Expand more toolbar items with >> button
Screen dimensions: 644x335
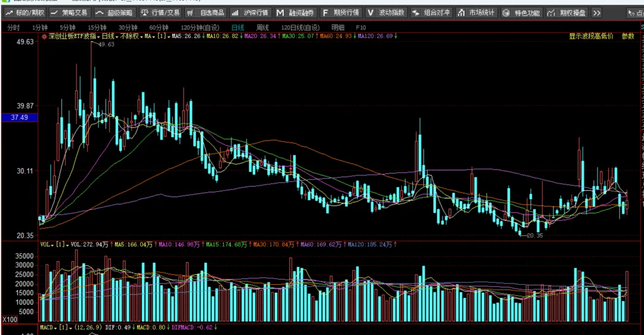click(597, 13)
